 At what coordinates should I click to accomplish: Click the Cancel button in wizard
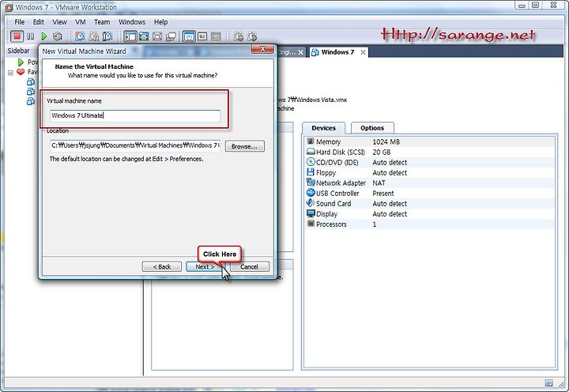(249, 267)
